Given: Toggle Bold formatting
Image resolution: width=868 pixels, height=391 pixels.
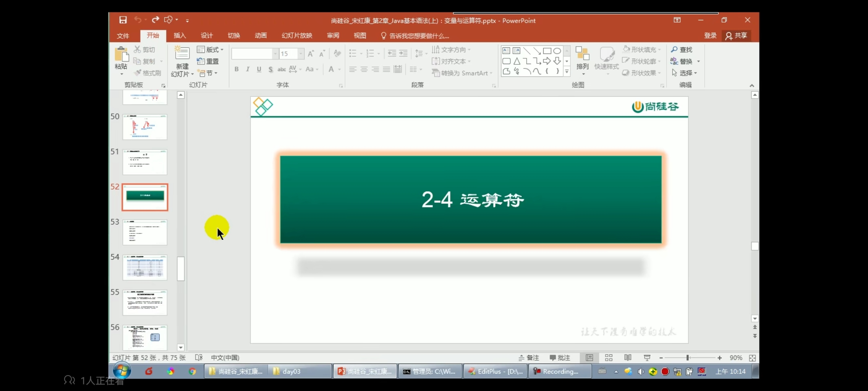Looking at the screenshot, I should 237,69.
